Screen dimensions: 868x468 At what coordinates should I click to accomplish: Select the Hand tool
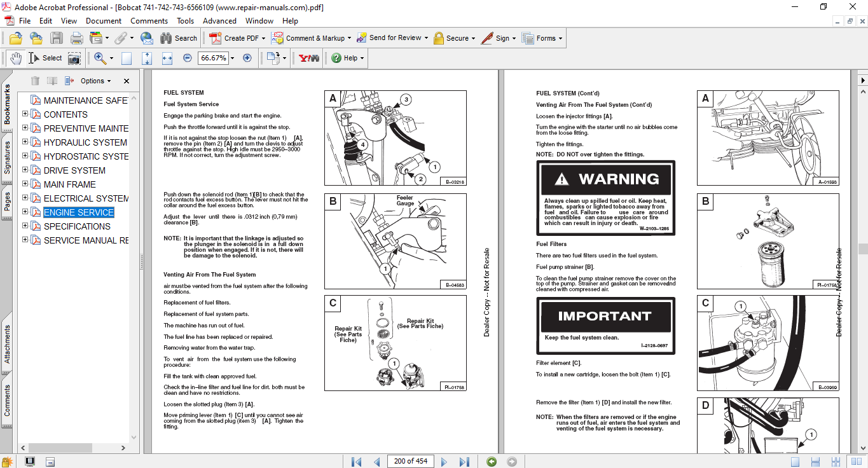15,58
